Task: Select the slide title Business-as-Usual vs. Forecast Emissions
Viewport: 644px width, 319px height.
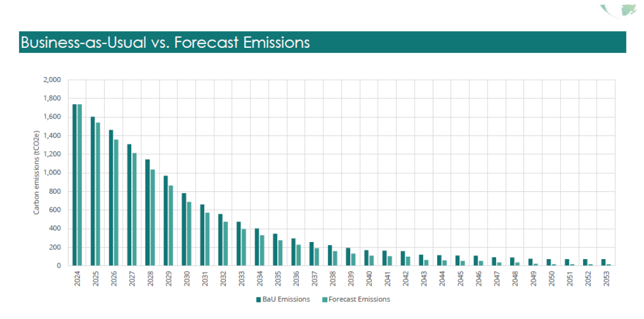Action: (x=165, y=42)
